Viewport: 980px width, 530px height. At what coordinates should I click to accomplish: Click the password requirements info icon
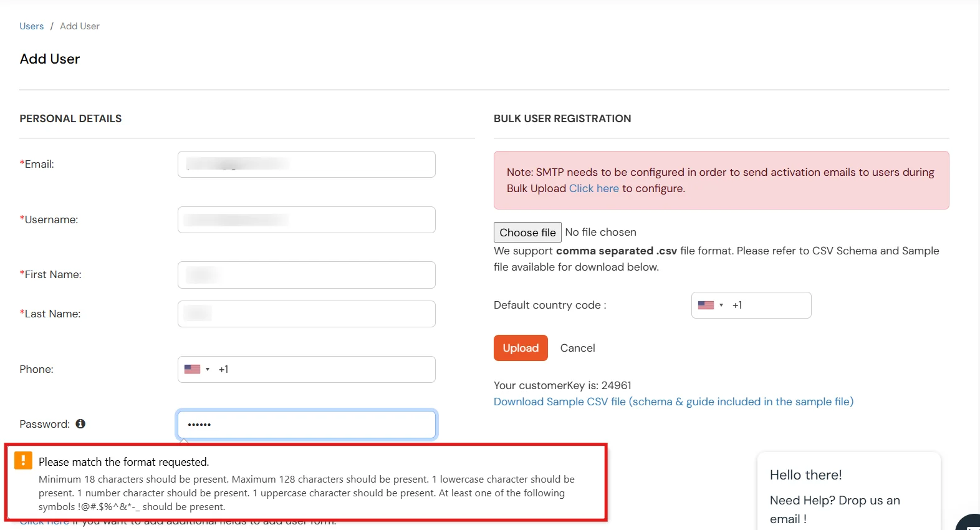tap(80, 423)
